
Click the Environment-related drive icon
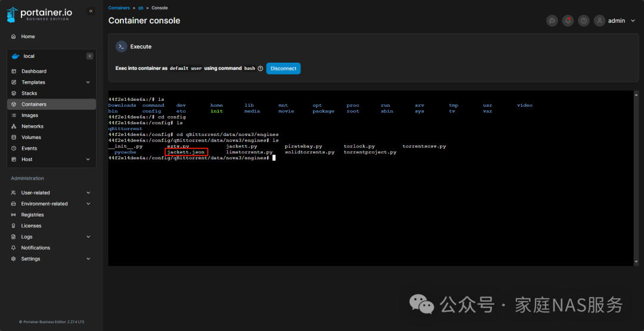click(14, 204)
